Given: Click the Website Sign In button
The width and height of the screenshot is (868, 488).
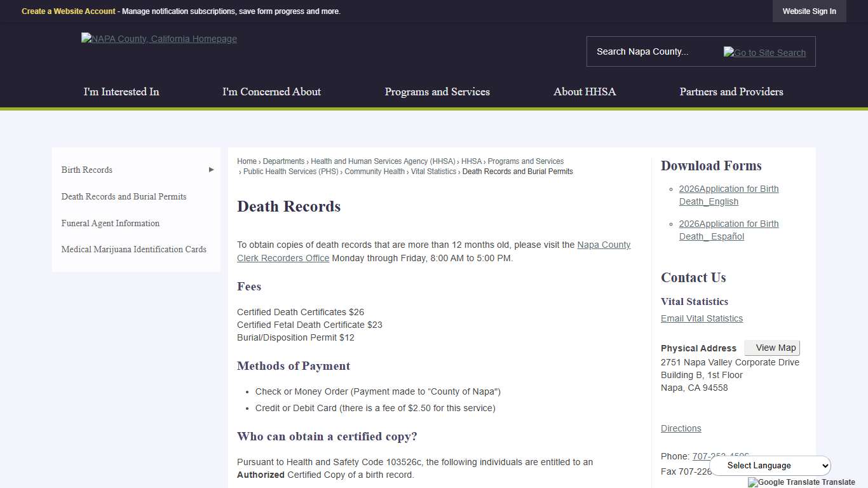Looking at the screenshot, I should [809, 11].
